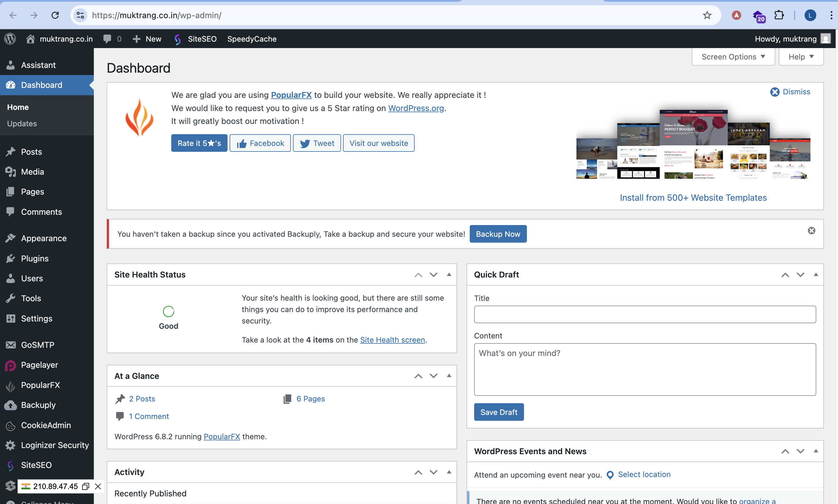Move the Activity panel down
This screenshot has height=504, width=838.
[433, 472]
